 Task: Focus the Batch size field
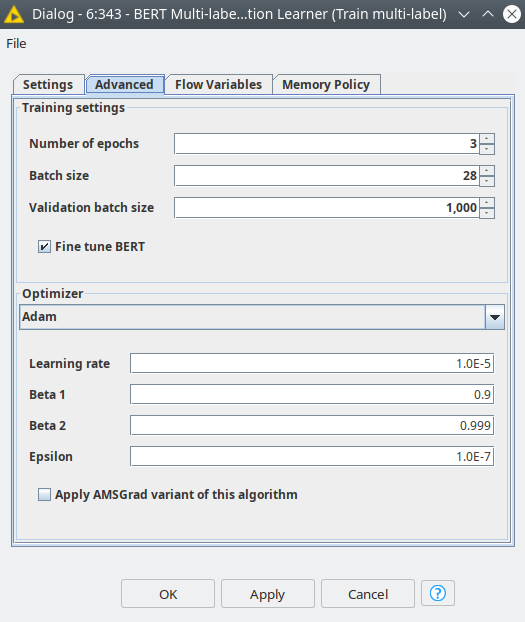327,176
